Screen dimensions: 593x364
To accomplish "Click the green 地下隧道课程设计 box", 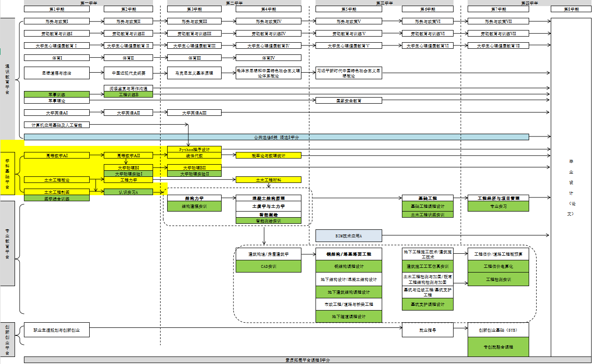I will 348,316.
